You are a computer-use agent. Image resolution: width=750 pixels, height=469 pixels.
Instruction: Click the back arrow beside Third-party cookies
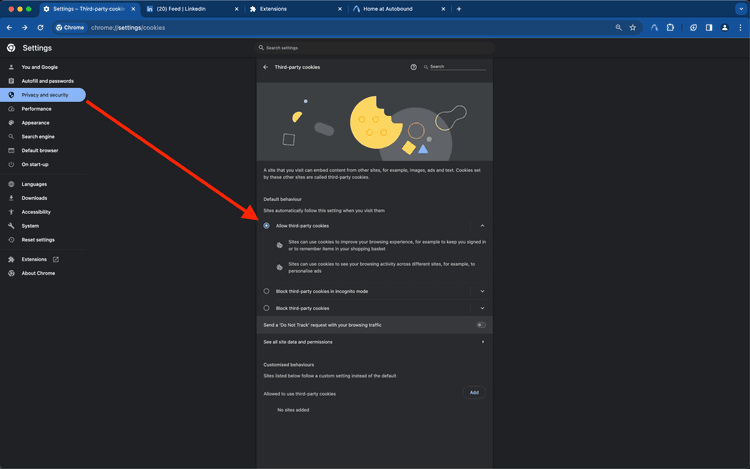[x=265, y=67]
